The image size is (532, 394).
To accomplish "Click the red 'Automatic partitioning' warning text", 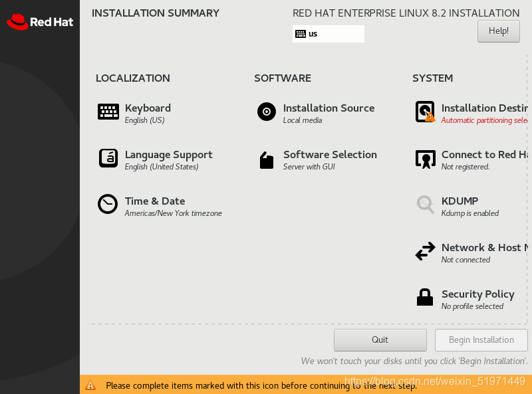I will coord(485,120).
